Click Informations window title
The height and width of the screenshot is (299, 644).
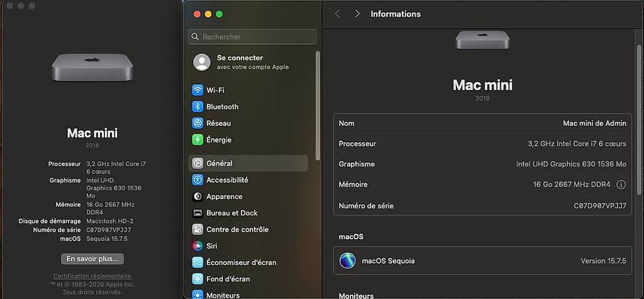(395, 14)
